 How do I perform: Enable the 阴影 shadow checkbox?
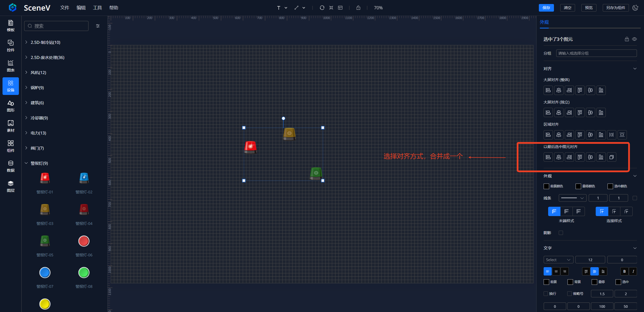pos(561,233)
